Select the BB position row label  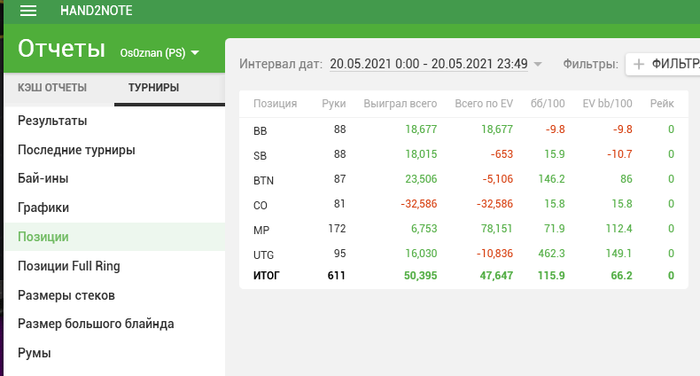(260, 131)
